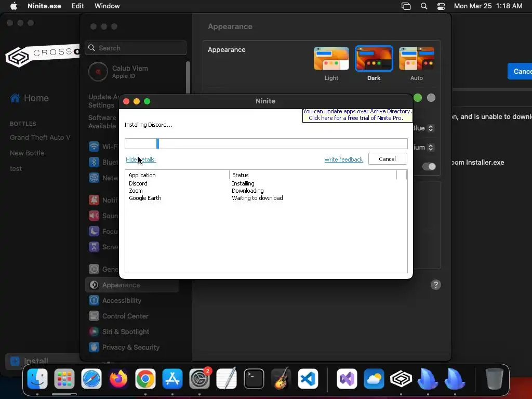Click the Appearance icon in Settings sidebar
Screen dimensions: 532x399
(94, 285)
